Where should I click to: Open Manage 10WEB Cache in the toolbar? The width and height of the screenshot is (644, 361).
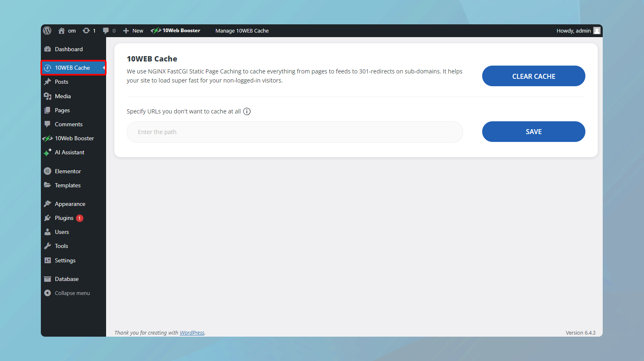click(x=242, y=31)
